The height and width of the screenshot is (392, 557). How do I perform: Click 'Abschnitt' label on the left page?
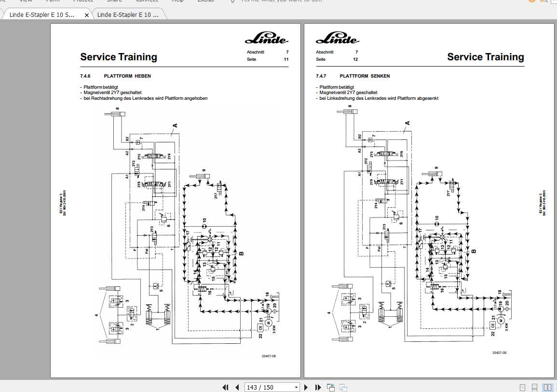tap(256, 52)
